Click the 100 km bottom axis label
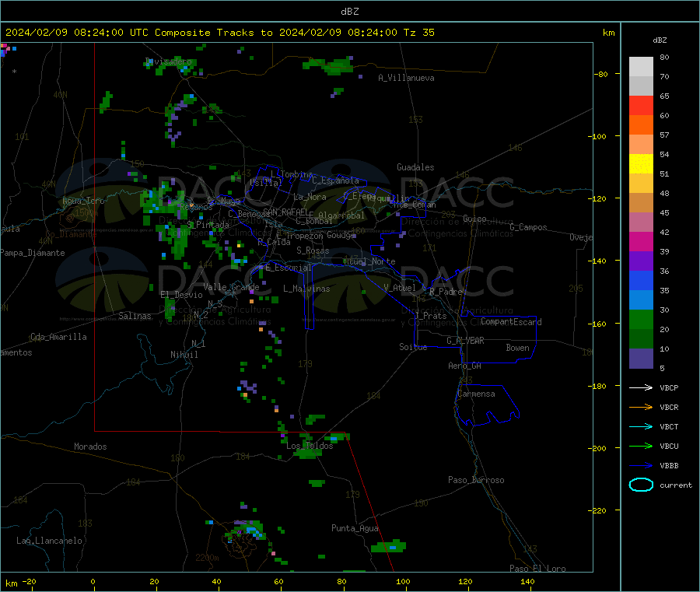This screenshot has height=592, width=700. point(403,581)
